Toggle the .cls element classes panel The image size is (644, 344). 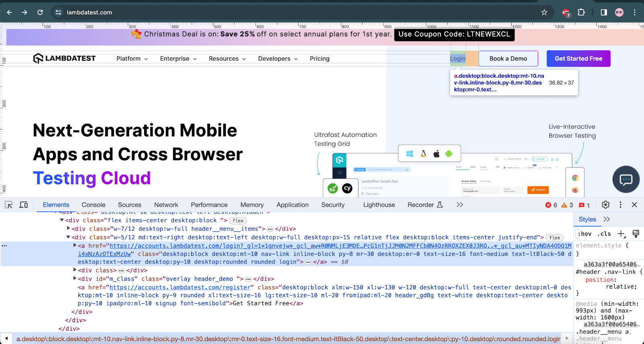click(x=604, y=234)
